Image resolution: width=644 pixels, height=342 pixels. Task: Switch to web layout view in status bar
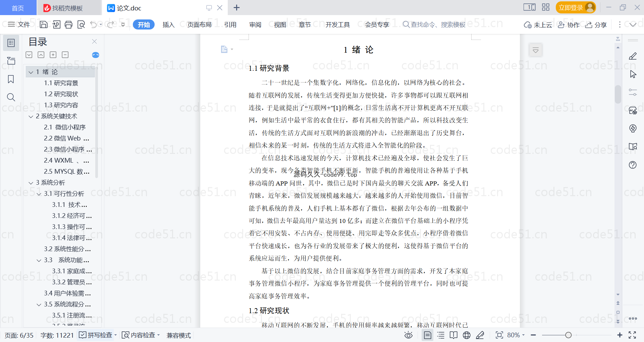[x=467, y=335]
